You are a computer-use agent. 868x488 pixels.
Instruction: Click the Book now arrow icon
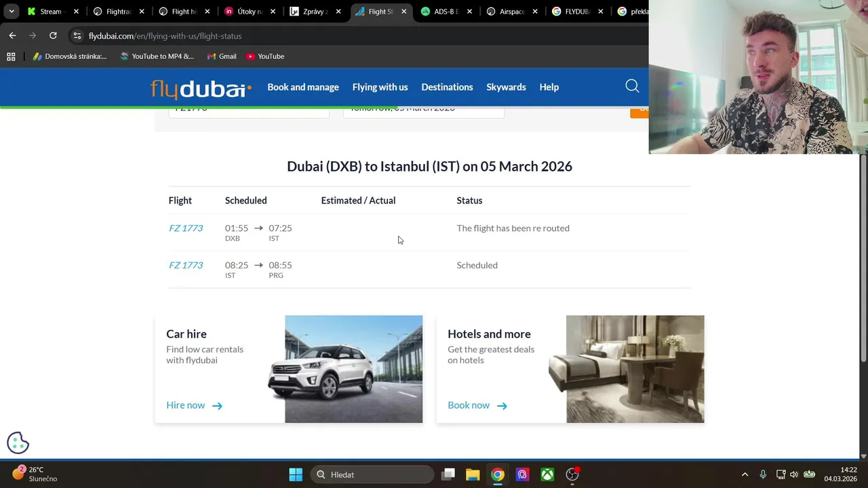pos(502,405)
